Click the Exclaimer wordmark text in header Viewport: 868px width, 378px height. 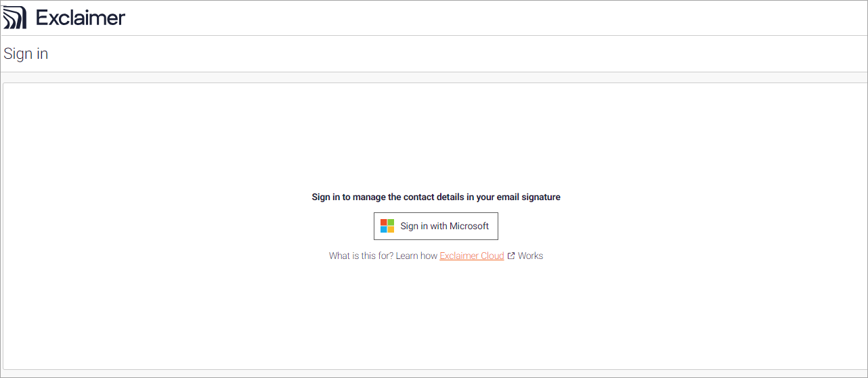(x=81, y=18)
